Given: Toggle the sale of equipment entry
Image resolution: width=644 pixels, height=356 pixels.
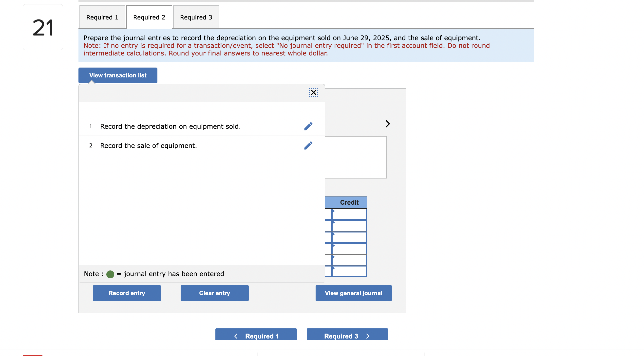Looking at the screenshot, I should [308, 145].
